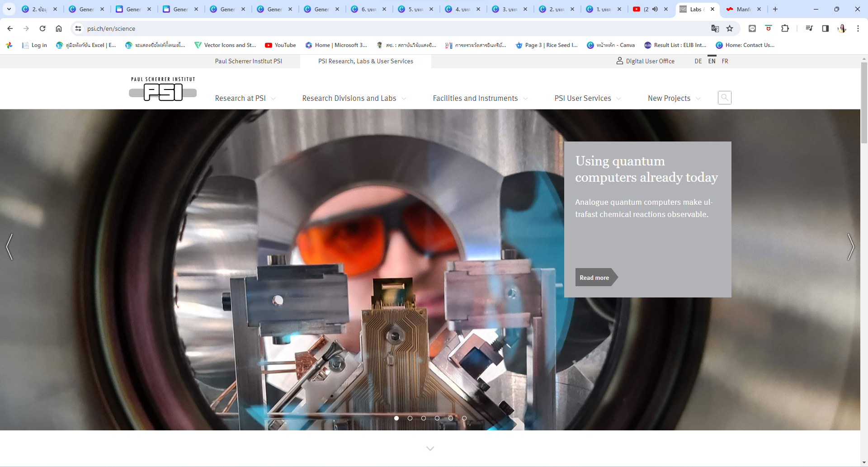Click the PSI logo
The image size is (868, 467).
click(163, 89)
